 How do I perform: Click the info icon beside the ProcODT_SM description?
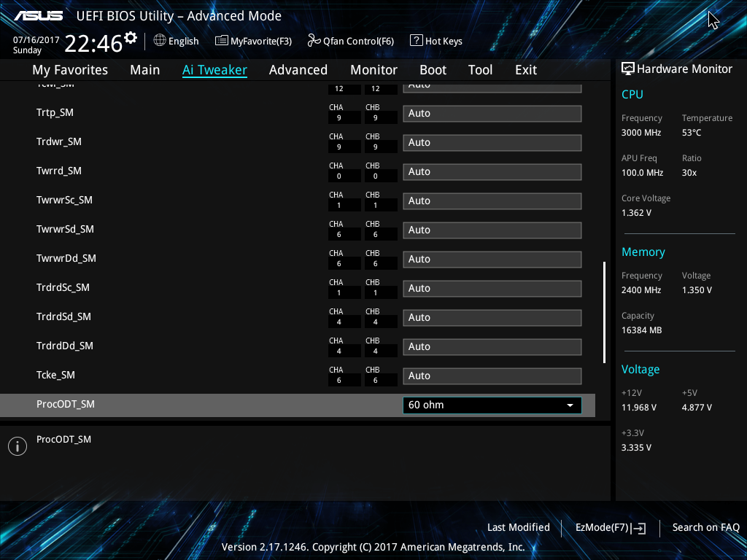18,446
